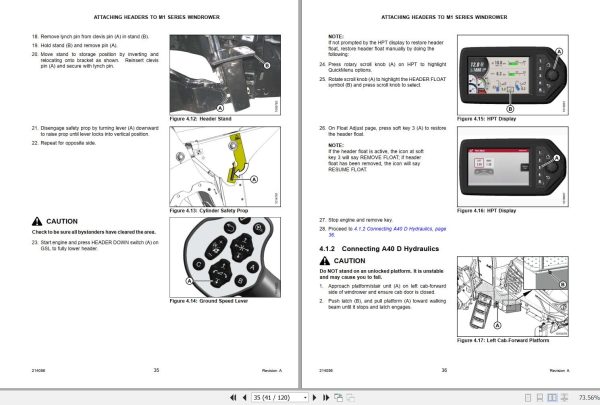
Task: Go to the first page
Action: [x=233, y=398]
